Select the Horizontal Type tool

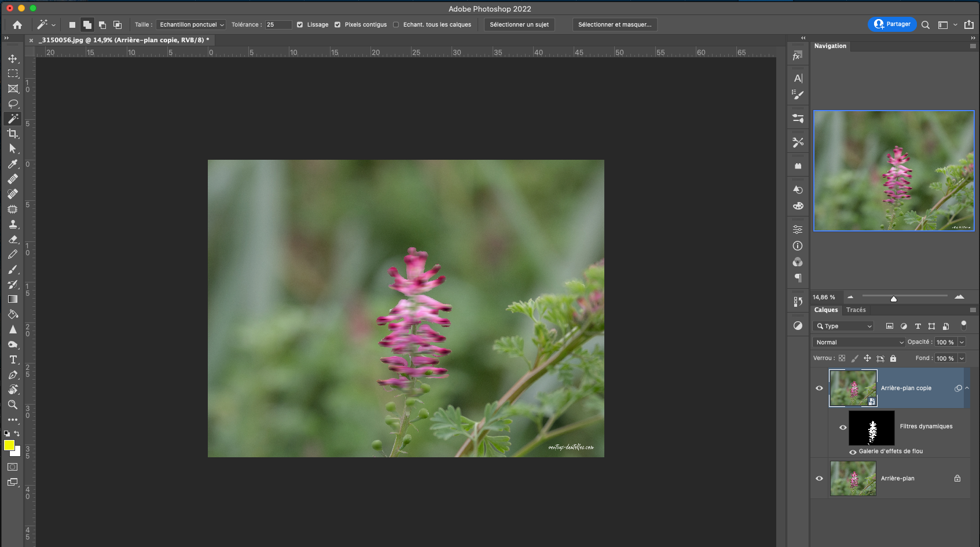13,359
